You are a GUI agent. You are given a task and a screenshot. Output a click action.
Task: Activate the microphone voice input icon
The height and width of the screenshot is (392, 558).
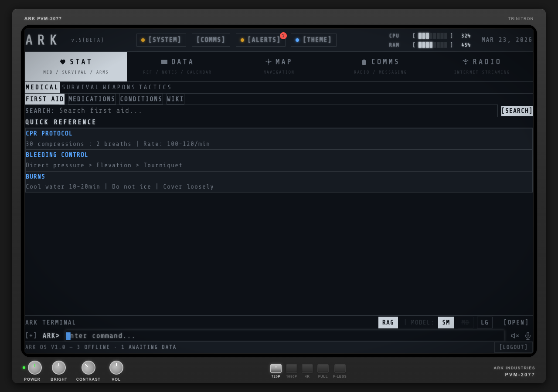point(527,336)
